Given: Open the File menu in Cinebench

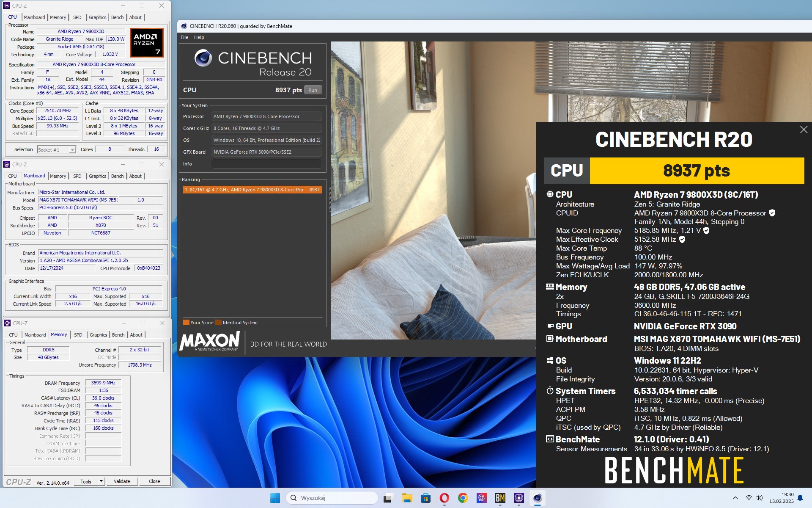Looking at the screenshot, I should pos(184,37).
